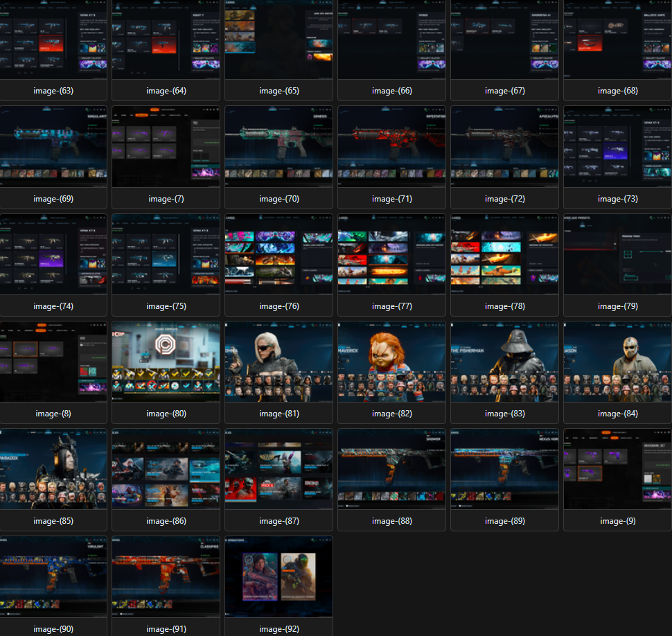672x636 pixels.
Task: Click the file name image-(8)
Action: pyautogui.click(x=53, y=414)
